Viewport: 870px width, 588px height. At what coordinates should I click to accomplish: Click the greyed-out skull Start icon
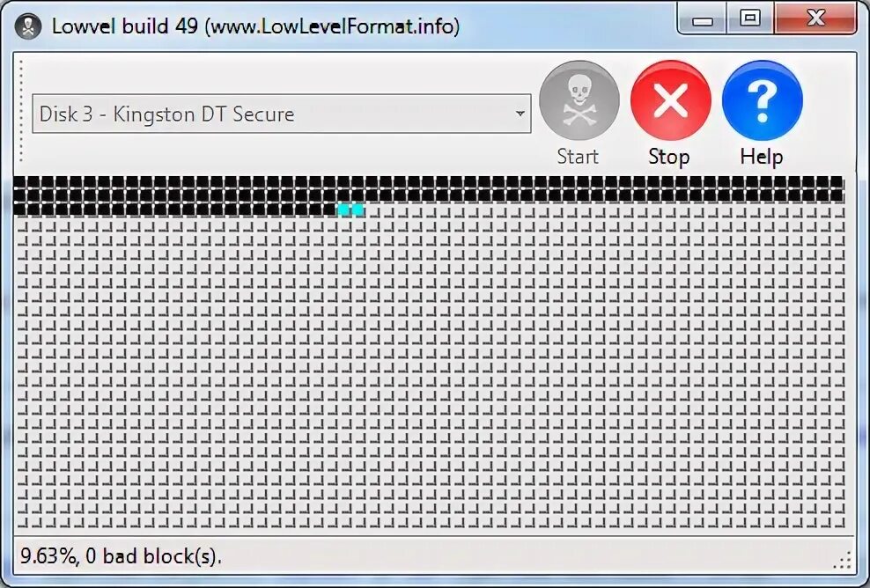point(579,101)
